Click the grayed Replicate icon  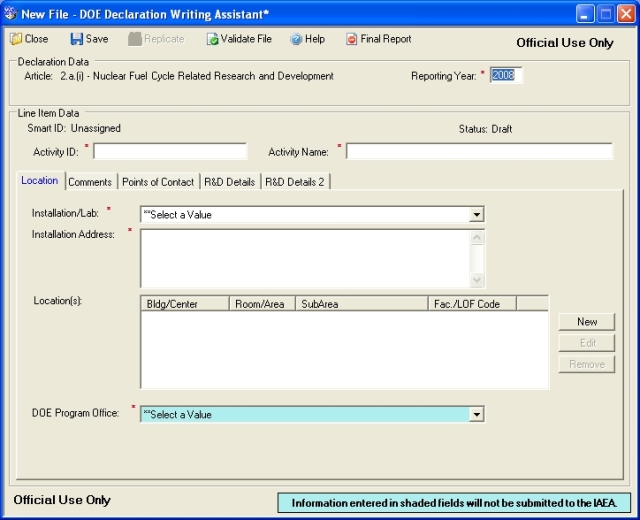(x=134, y=39)
